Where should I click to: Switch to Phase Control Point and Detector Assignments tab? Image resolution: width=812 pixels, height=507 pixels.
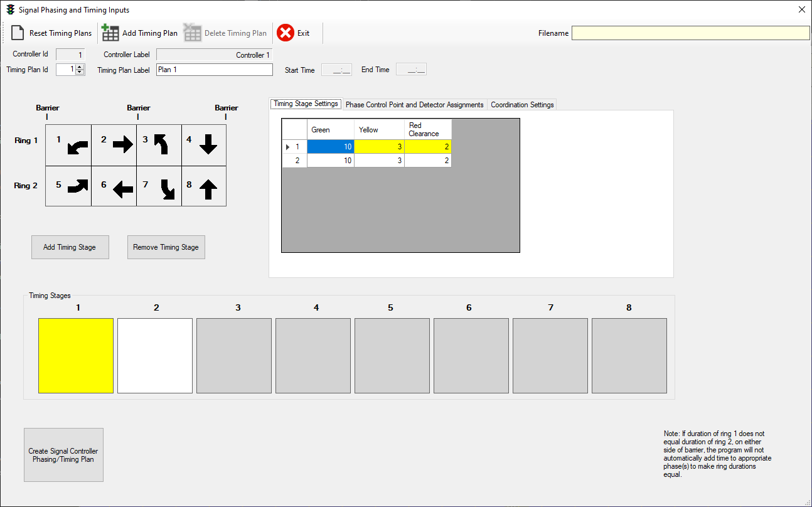(414, 105)
